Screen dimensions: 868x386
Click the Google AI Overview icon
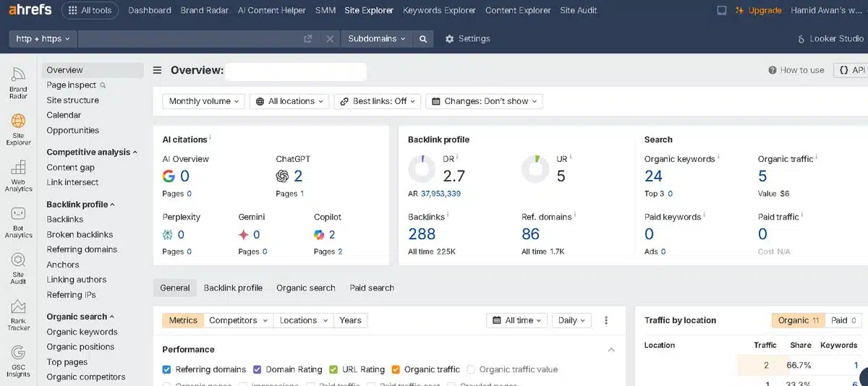169,176
